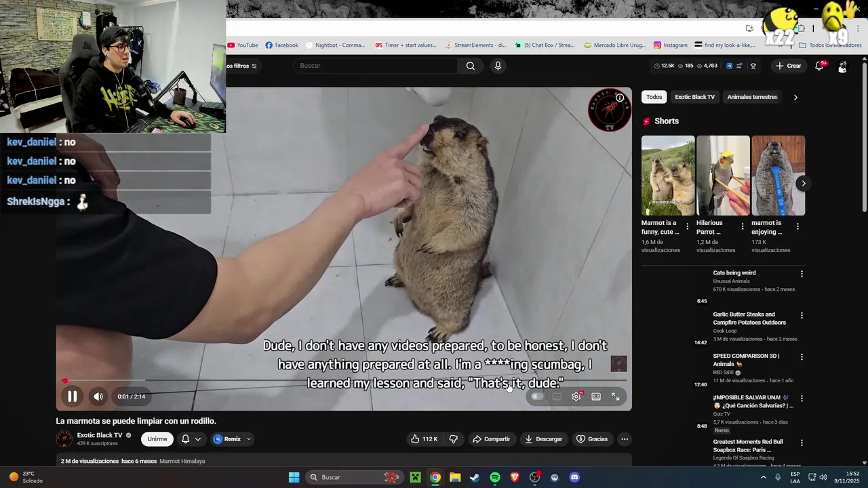
Task: Open the 'Hilarious Parrot' short thumbnail
Action: pos(723,176)
